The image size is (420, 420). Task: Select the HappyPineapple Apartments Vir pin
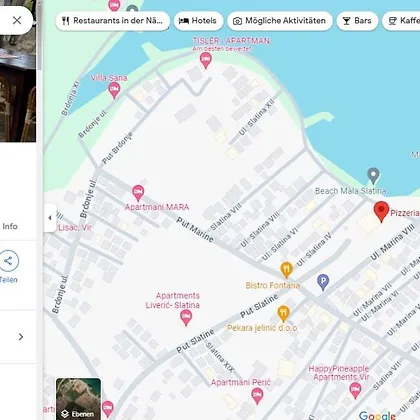(355, 390)
